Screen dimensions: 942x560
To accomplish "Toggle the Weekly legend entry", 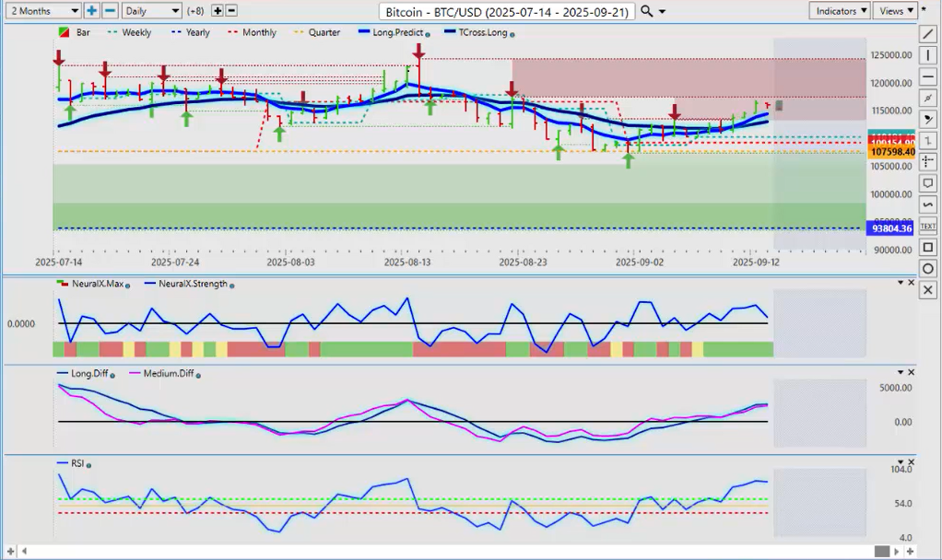I will click(x=129, y=32).
